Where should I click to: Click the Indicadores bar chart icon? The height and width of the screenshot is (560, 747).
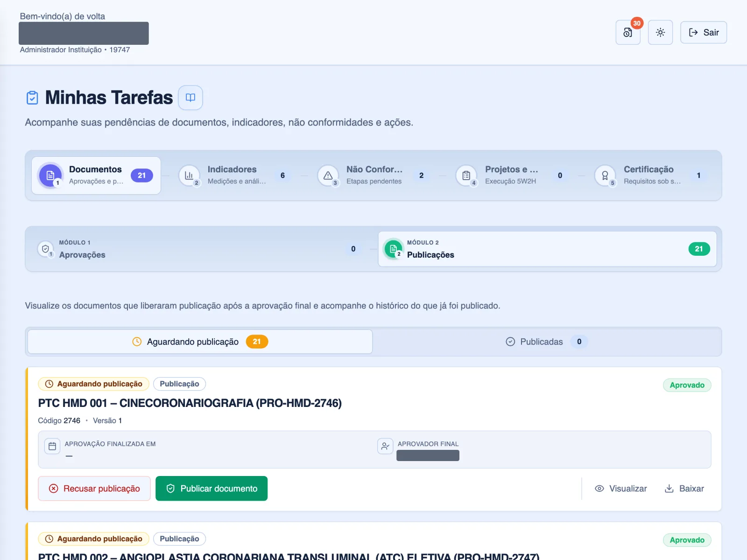coord(189,175)
